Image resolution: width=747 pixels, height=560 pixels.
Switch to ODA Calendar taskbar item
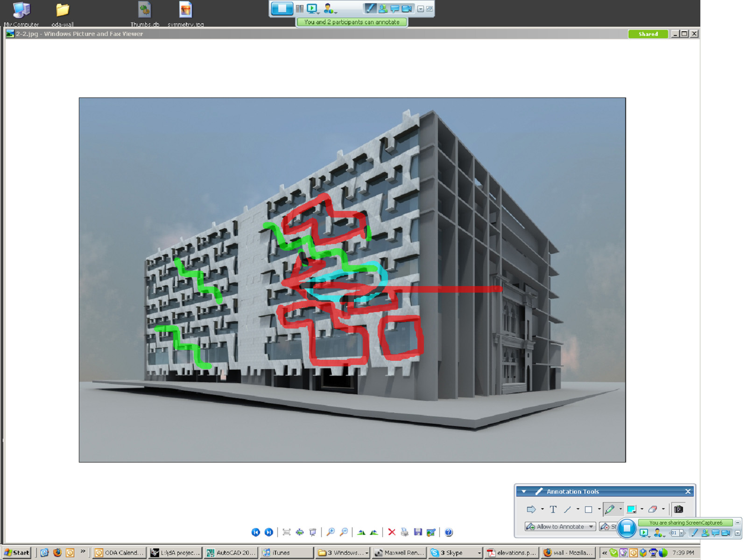[119, 553]
